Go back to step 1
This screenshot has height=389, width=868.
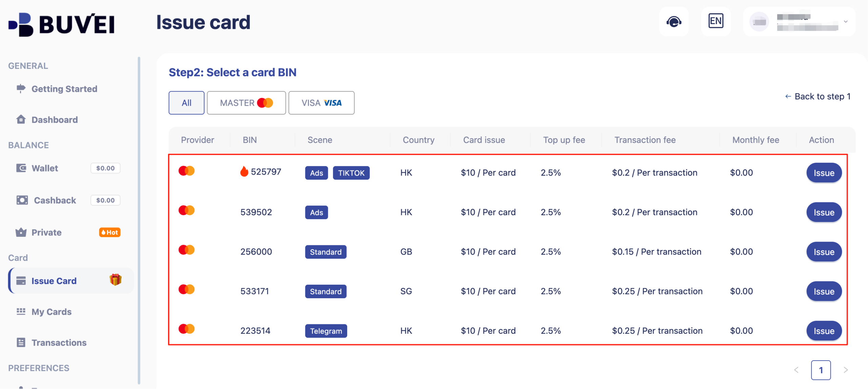click(x=818, y=97)
